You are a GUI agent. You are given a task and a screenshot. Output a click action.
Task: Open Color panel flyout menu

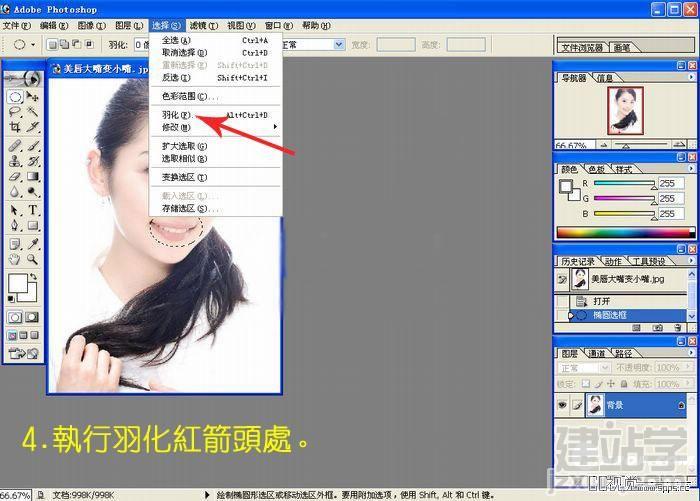pyautogui.click(x=691, y=168)
